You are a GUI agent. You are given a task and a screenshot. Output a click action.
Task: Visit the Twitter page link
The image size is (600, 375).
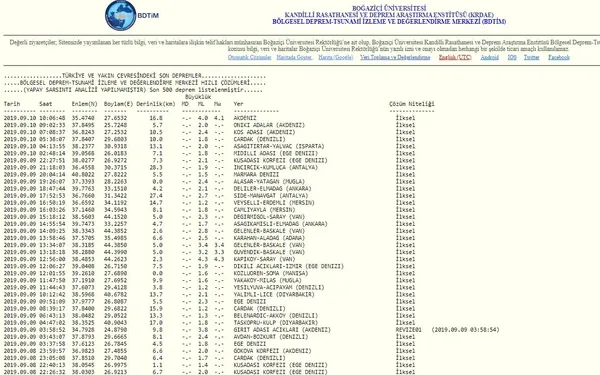click(x=532, y=57)
